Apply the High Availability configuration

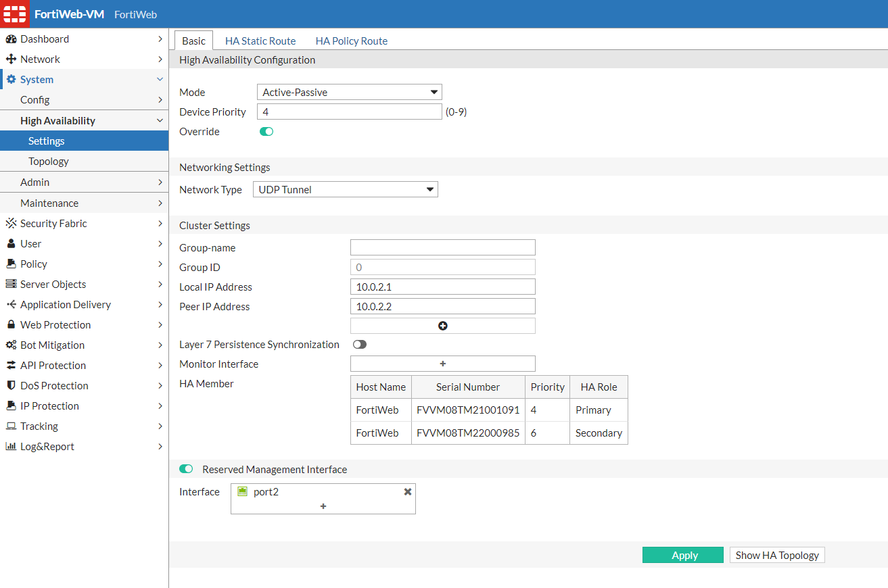[683, 554]
